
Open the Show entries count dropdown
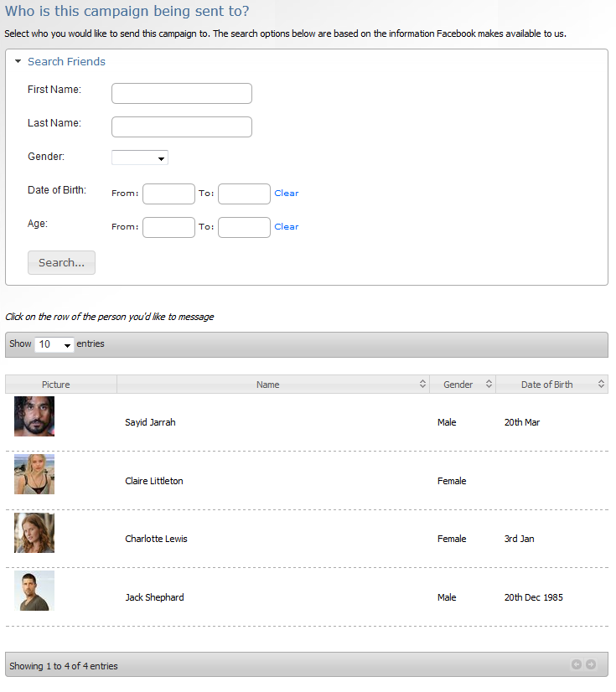coord(54,344)
